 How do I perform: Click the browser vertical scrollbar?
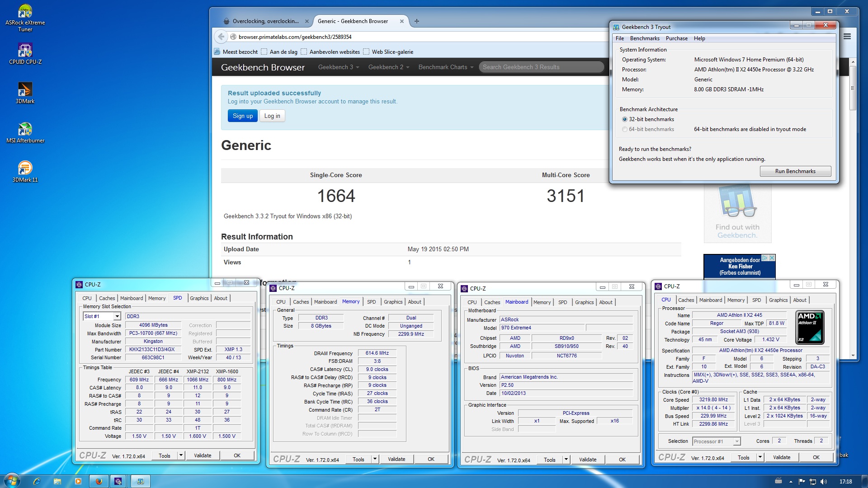coord(853,88)
